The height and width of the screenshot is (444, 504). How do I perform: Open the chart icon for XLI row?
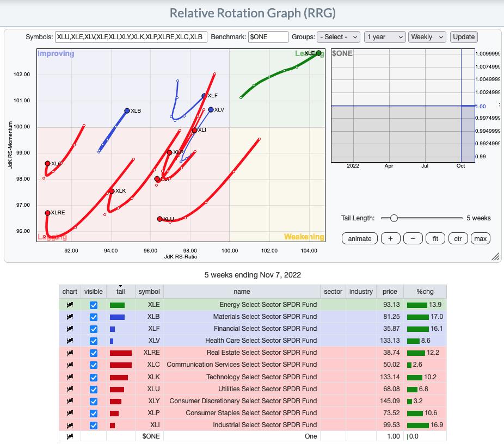point(70,425)
